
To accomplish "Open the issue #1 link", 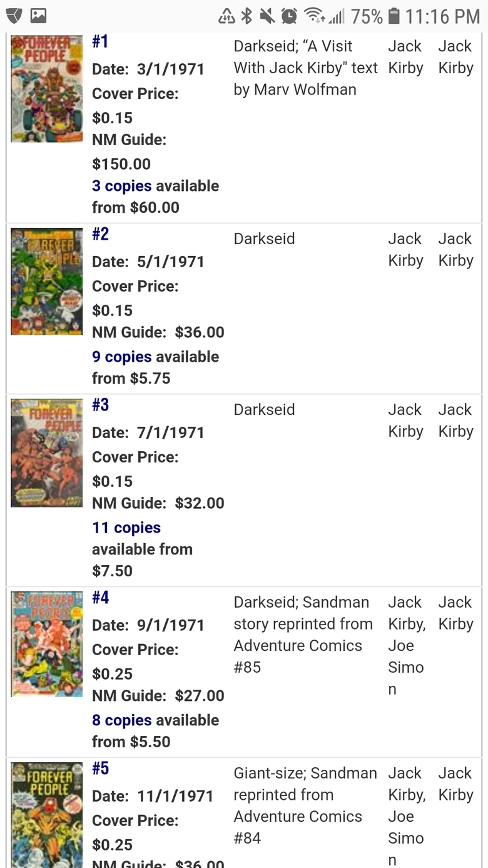I will click(x=100, y=42).
